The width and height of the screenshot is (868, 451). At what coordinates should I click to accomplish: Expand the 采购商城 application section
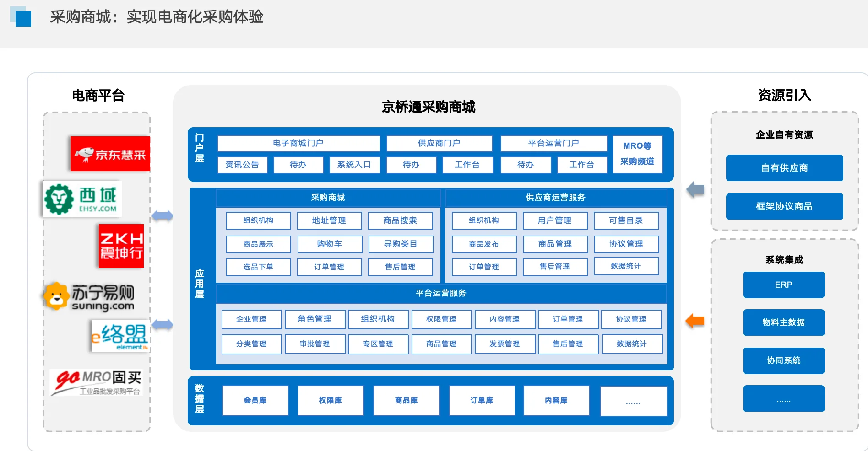point(328,198)
